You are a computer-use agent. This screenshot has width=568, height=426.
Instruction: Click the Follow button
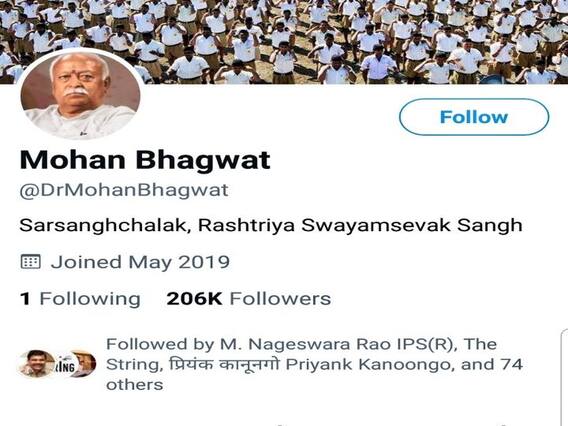(x=474, y=117)
